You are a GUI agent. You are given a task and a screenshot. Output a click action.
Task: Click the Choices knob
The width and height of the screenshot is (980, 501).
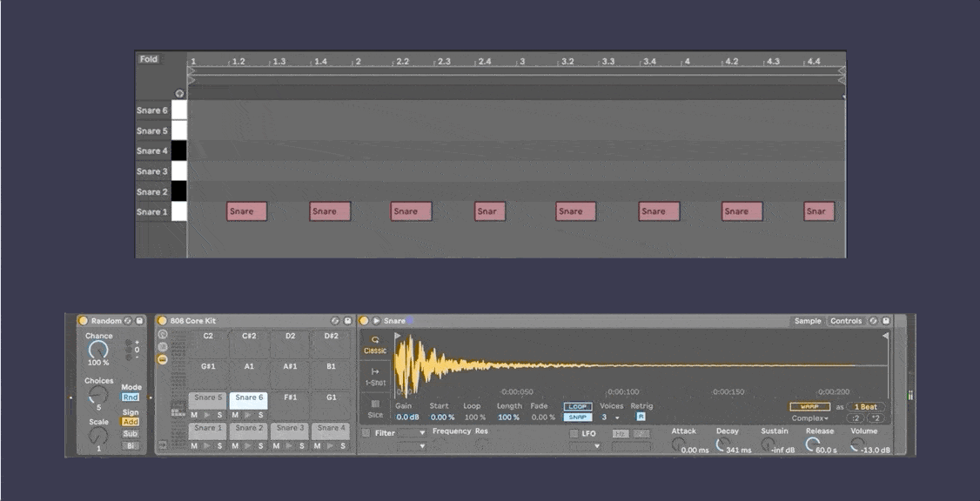coord(98,394)
